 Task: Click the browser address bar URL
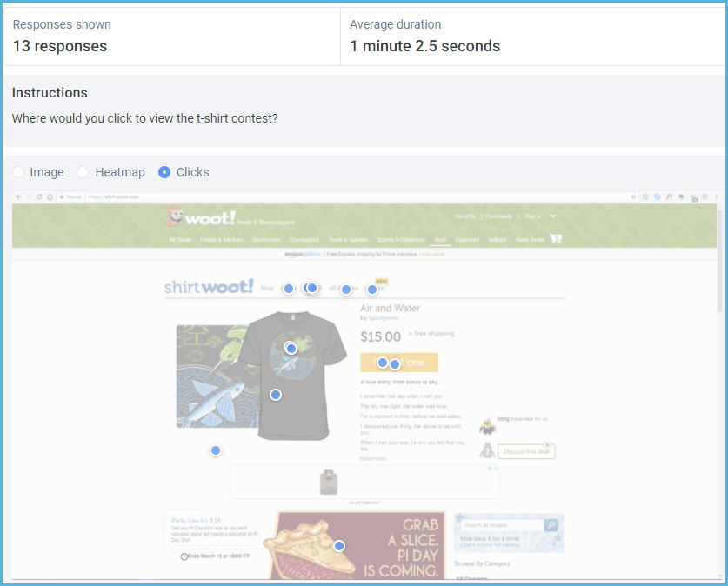113,196
